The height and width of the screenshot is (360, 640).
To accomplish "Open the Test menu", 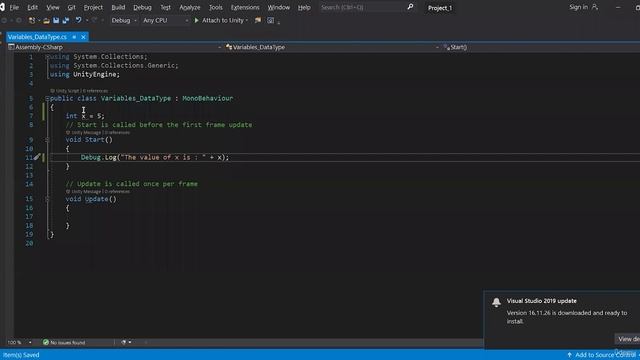I will (165, 7).
